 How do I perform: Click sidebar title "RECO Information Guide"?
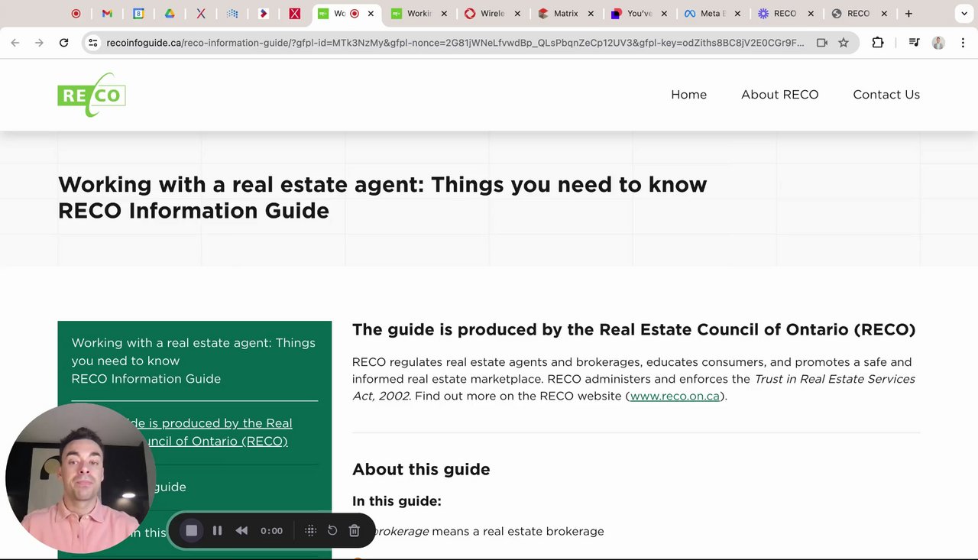pos(146,378)
